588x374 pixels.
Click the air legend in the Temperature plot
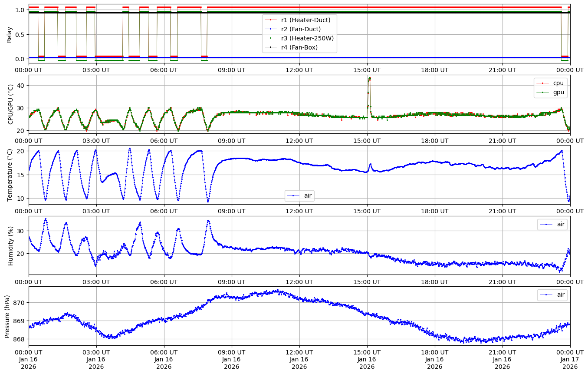point(308,196)
